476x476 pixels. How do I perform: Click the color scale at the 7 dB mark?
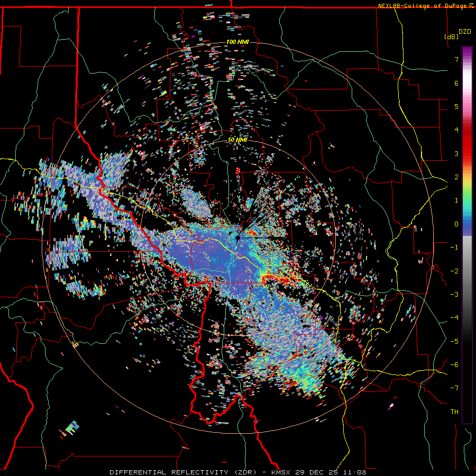[467, 59]
